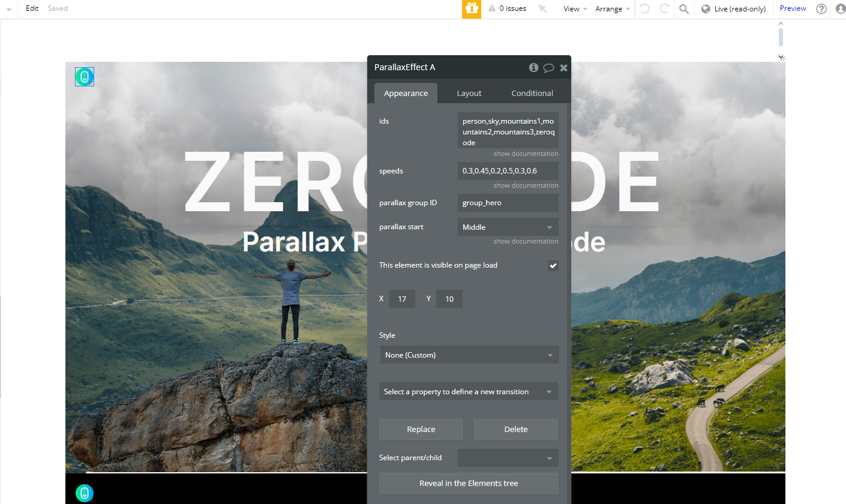This screenshot has height=504, width=846.
Task: Open the View menu
Action: [x=575, y=8]
